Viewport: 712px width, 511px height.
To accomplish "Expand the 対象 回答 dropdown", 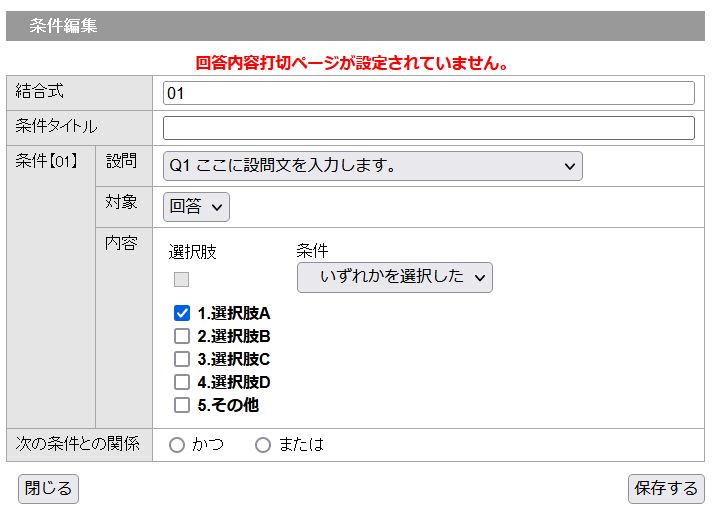I will click(196, 207).
